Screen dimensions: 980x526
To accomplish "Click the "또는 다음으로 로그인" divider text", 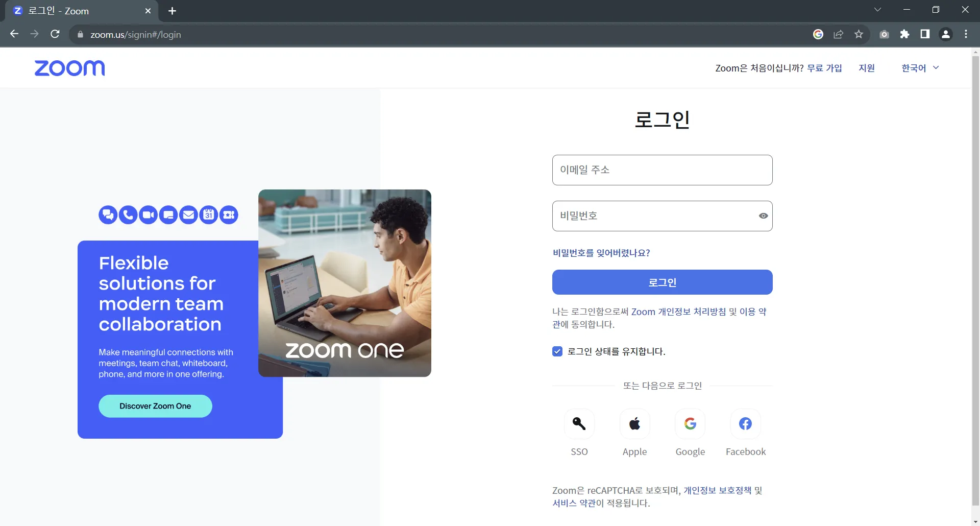I will 663,386.
